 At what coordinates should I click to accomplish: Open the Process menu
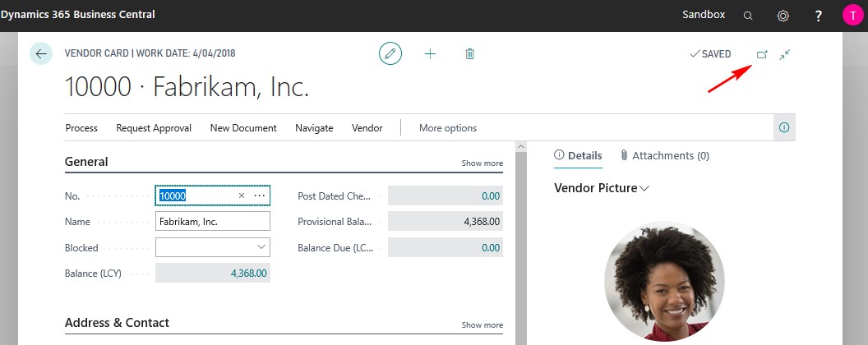[x=81, y=127]
